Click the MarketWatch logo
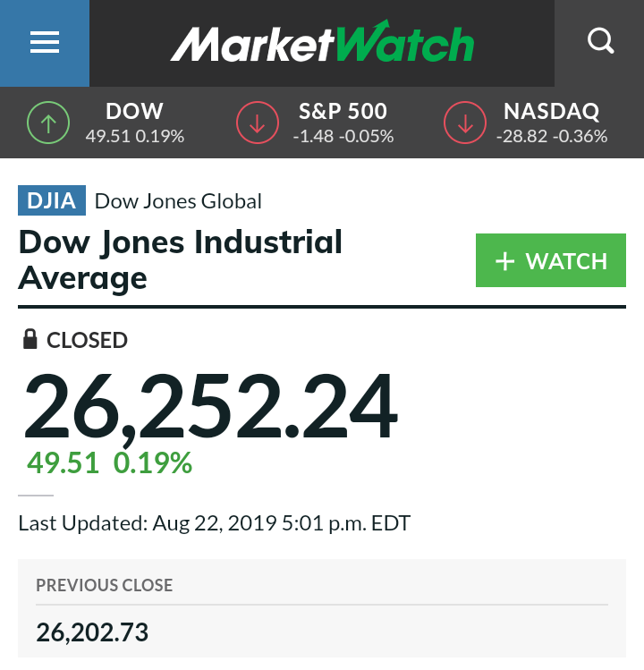 [x=322, y=41]
